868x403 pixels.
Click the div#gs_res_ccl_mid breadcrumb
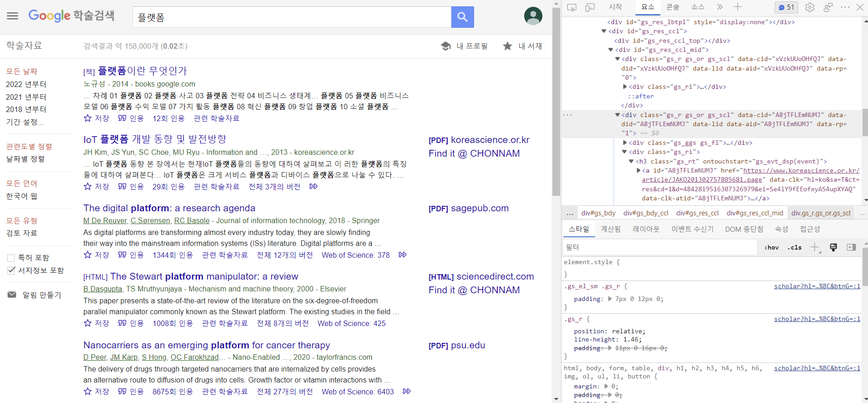tap(755, 213)
